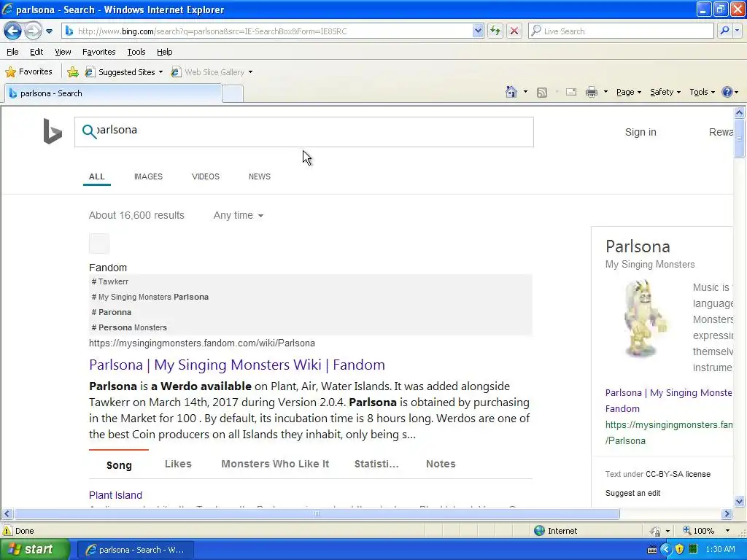Click the Sign in link
Viewport: 747px width, 560px height.
(640, 132)
